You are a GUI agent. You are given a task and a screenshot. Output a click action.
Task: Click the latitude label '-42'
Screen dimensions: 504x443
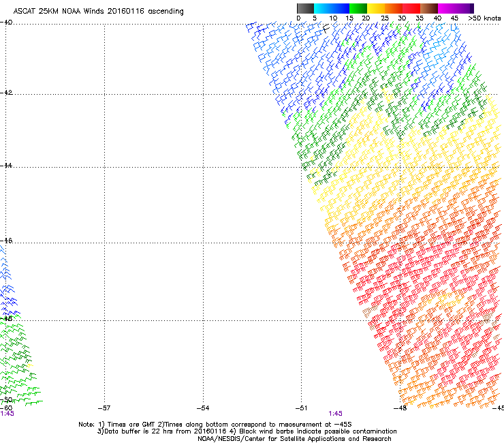point(7,93)
